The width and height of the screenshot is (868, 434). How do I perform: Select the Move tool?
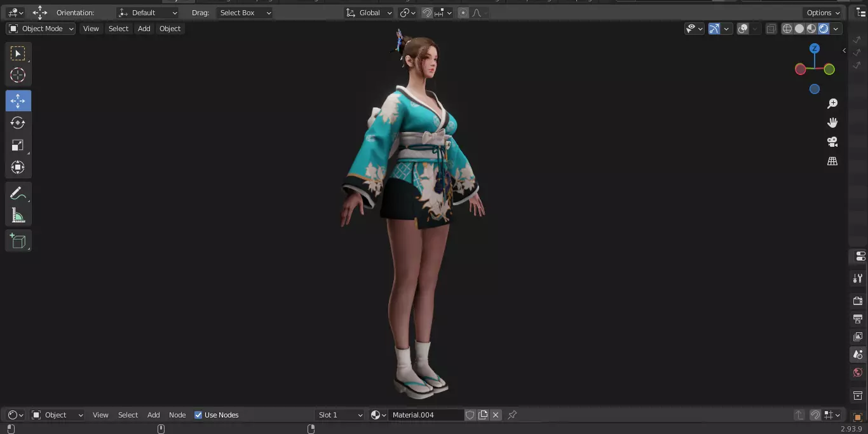point(18,101)
